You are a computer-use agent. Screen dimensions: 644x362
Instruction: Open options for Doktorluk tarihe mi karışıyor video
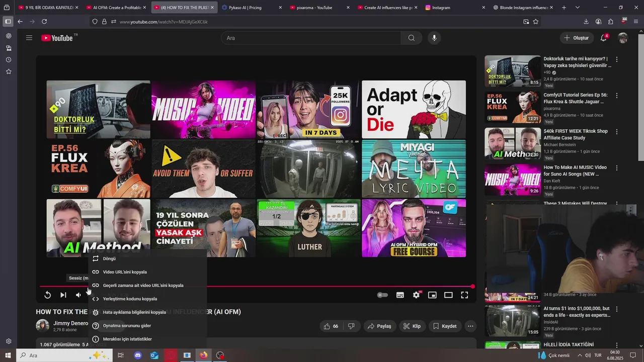pyautogui.click(x=617, y=59)
